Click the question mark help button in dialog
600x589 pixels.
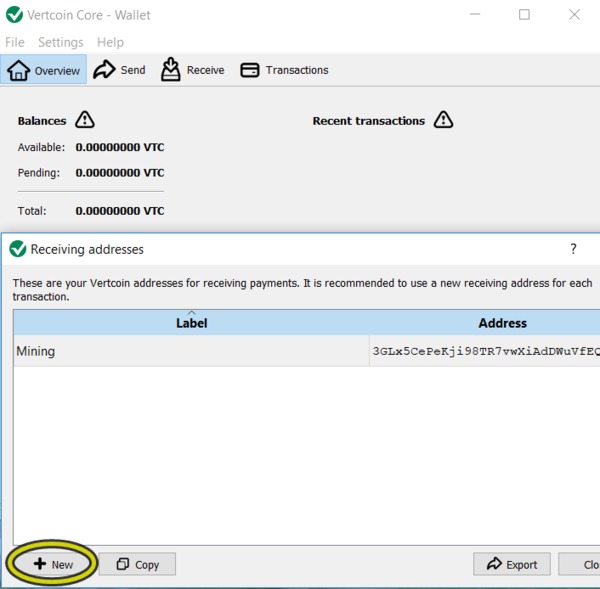pyautogui.click(x=573, y=249)
